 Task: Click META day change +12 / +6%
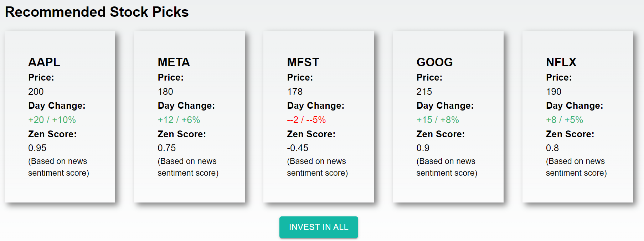tap(179, 120)
